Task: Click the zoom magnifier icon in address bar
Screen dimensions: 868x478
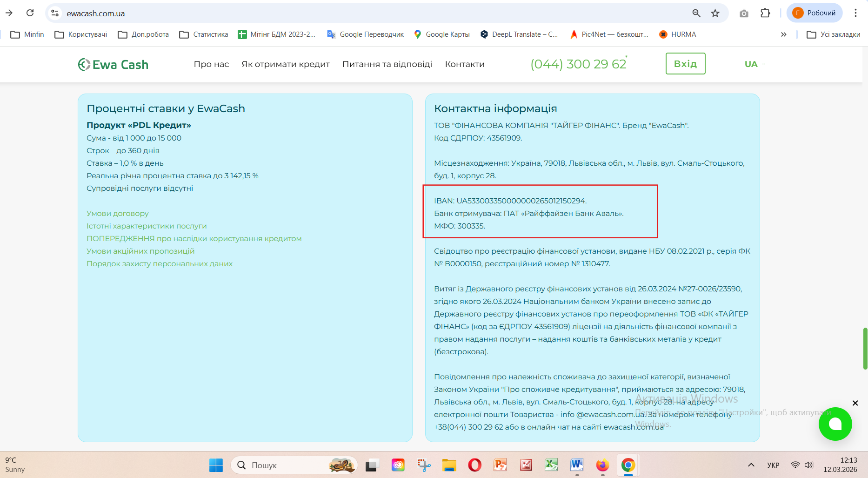Action: [696, 13]
